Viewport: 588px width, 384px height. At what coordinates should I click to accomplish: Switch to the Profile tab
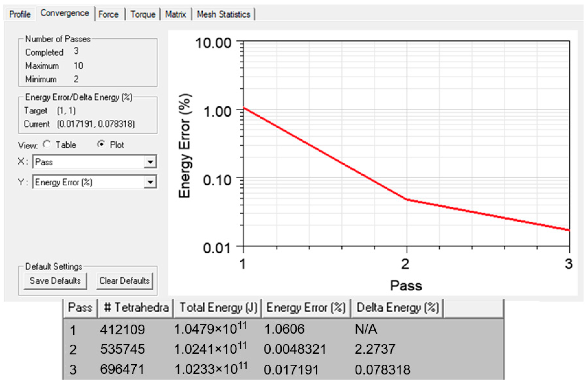pos(20,14)
